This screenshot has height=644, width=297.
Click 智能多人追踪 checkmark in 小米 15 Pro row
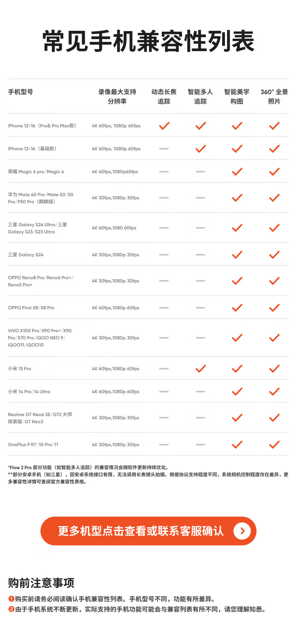tap(200, 369)
